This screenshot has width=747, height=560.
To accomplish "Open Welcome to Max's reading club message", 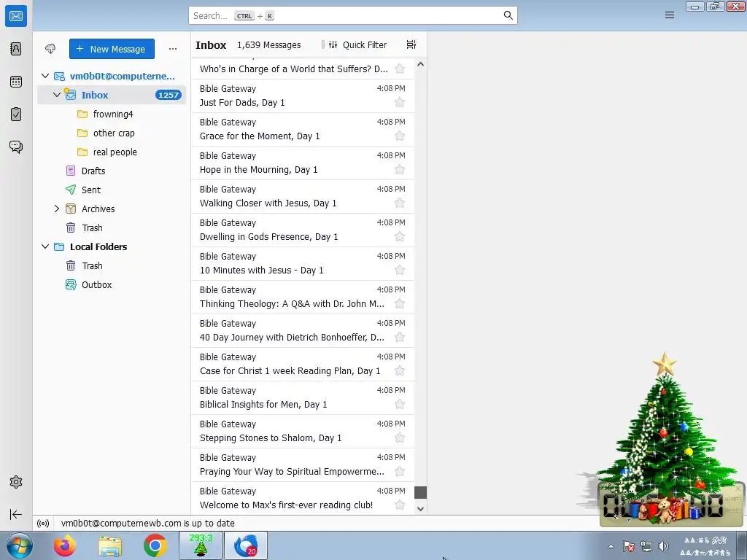I will click(x=303, y=498).
